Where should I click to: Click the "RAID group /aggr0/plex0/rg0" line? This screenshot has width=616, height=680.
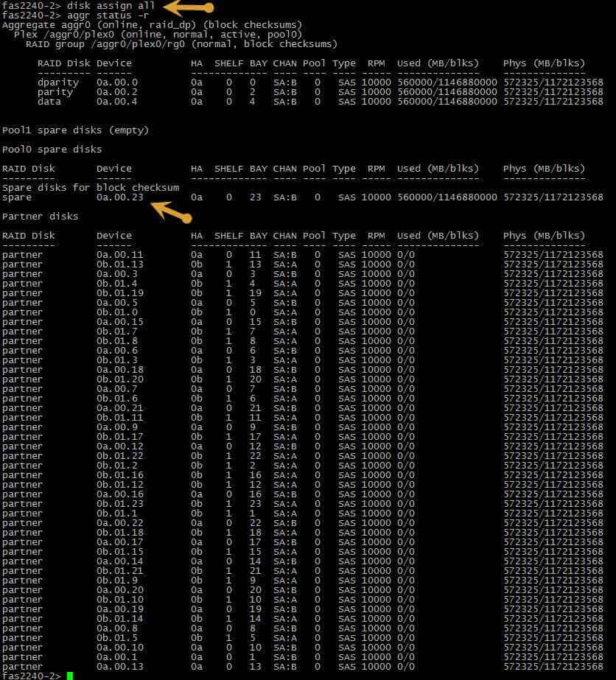181,43
